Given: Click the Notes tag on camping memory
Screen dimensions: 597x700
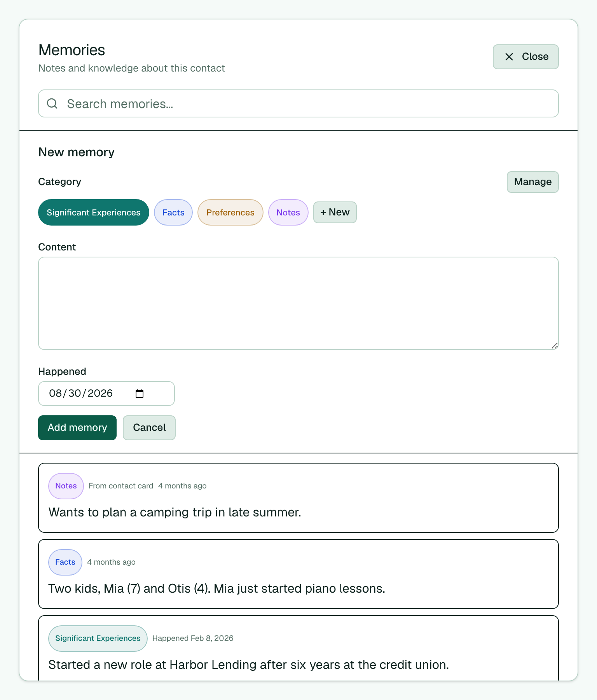Looking at the screenshot, I should (x=66, y=486).
